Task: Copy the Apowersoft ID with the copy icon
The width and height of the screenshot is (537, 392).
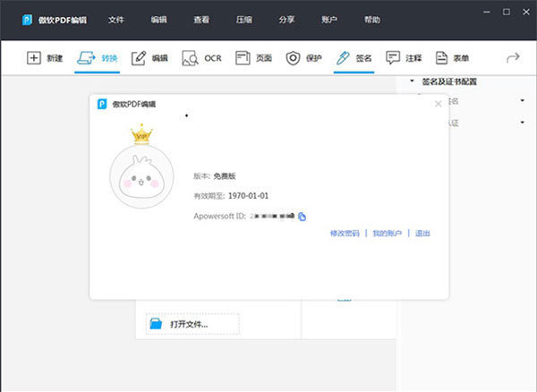Action: point(302,217)
